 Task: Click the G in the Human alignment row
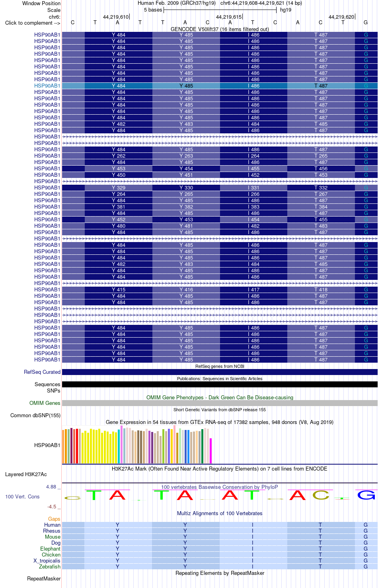(x=366, y=525)
